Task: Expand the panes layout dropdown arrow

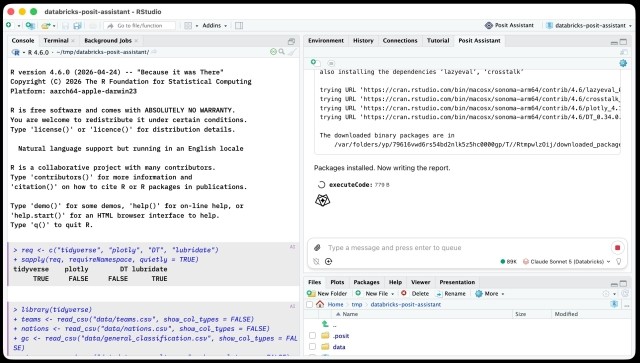Action: (197, 26)
